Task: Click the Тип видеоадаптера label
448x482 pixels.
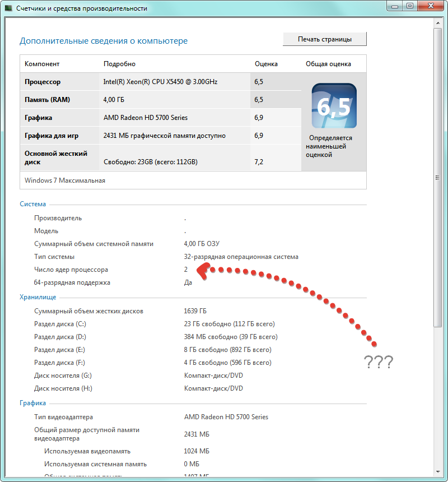Action: (64, 417)
